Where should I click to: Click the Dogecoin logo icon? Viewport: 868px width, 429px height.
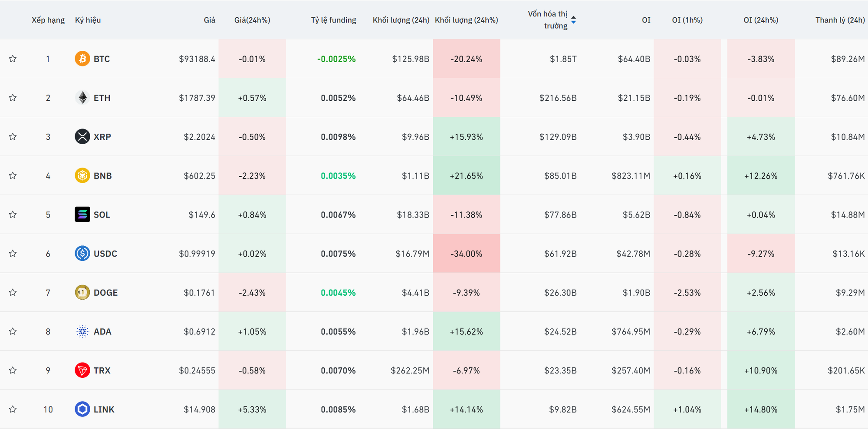pyautogui.click(x=82, y=292)
